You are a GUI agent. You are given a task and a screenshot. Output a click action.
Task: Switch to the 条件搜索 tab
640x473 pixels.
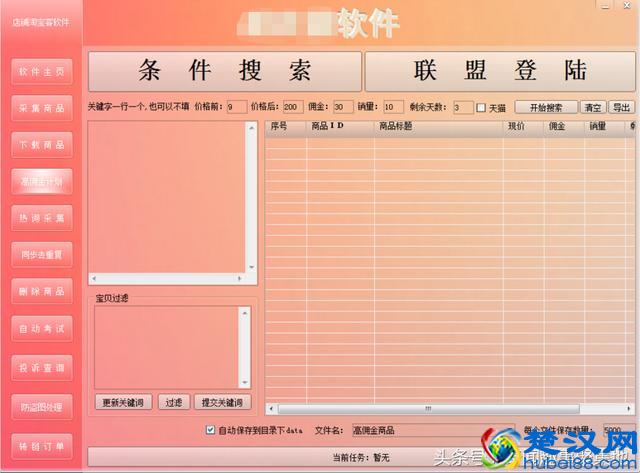[x=225, y=71]
